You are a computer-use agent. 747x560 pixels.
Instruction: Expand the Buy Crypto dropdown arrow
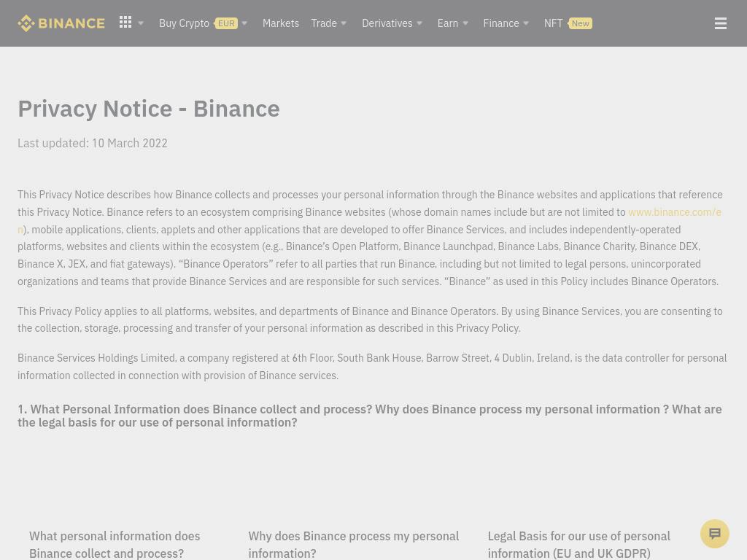tap(244, 23)
